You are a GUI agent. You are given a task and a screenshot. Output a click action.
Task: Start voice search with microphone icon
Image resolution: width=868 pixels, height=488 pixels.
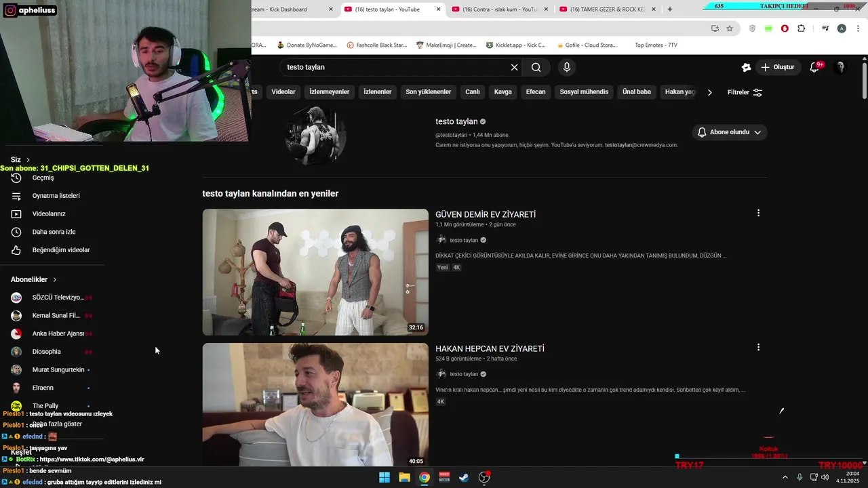(x=567, y=67)
